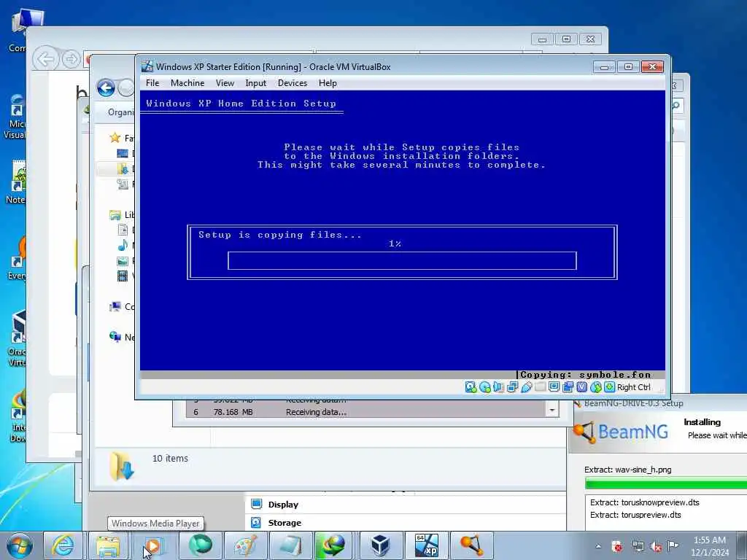Select the Pictures library icon in Explorer sidebar
This screenshot has width=747, height=560.
pos(123,261)
